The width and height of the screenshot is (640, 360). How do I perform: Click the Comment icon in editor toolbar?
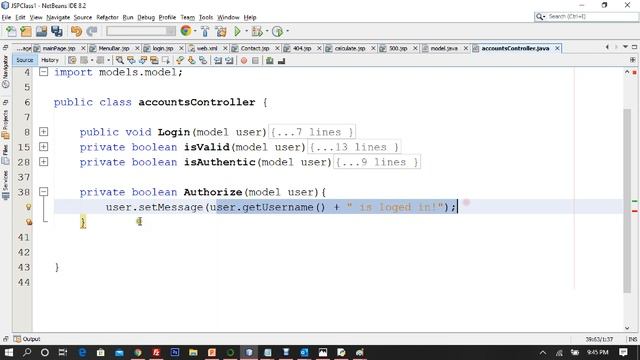269,60
